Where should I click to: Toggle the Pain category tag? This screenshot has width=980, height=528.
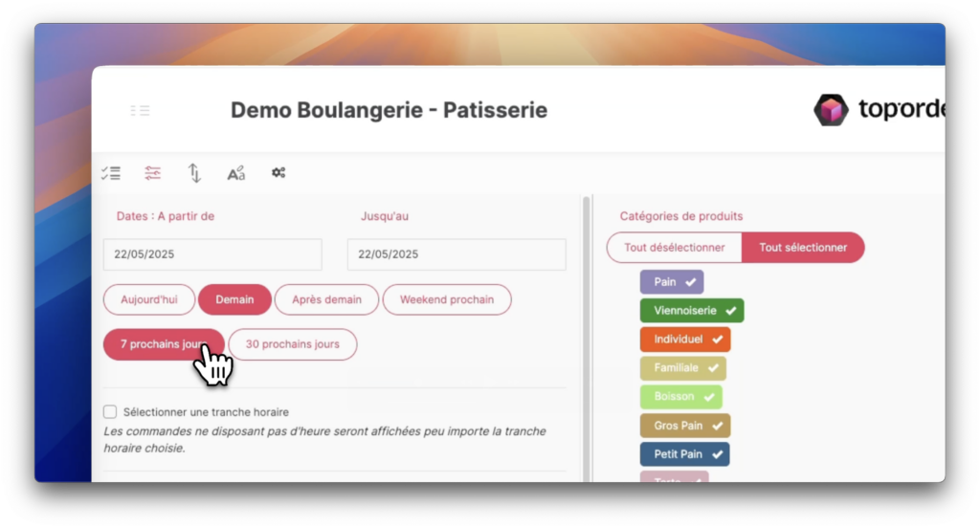(671, 282)
